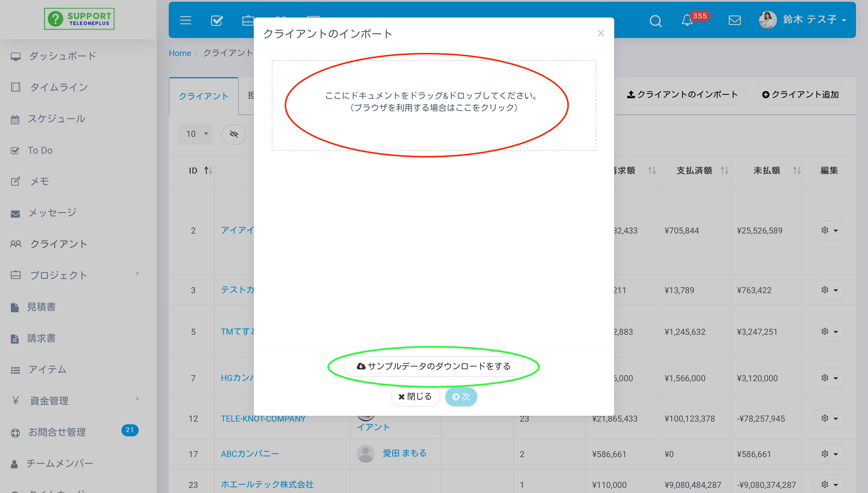Click the avatar next to 愛田 まもる
The width and height of the screenshot is (868, 493).
[366, 454]
